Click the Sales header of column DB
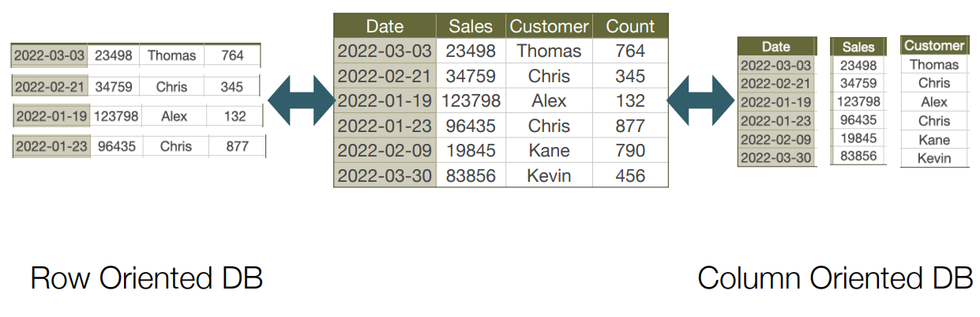This screenshot has height=317, width=980. pos(858,47)
